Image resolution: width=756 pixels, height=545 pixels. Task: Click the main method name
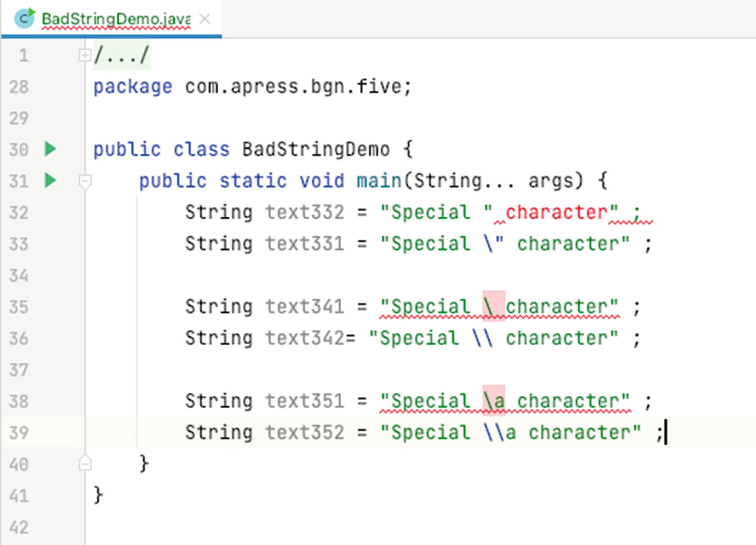pos(379,181)
